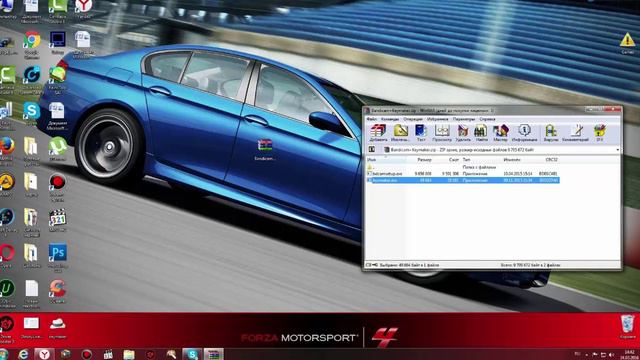The height and width of the screenshot is (360, 640).
Task: Sort file list by CRC32 column header
Action: (x=552, y=160)
